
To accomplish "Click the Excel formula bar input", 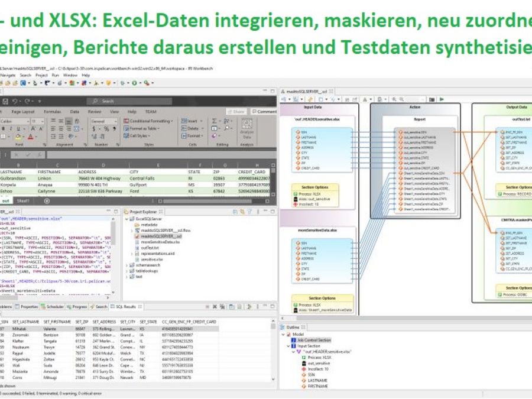I will click(x=161, y=155).
